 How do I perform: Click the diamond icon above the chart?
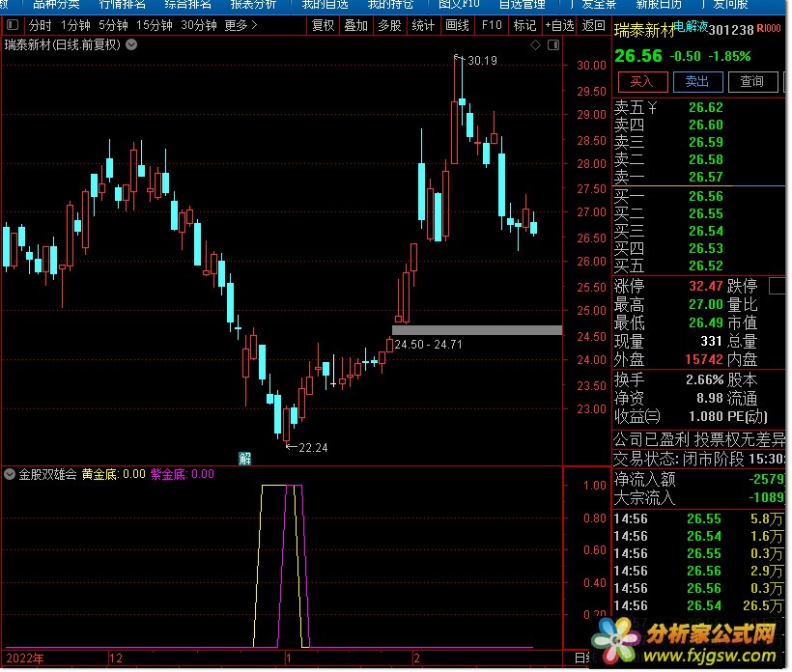(536, 45)
